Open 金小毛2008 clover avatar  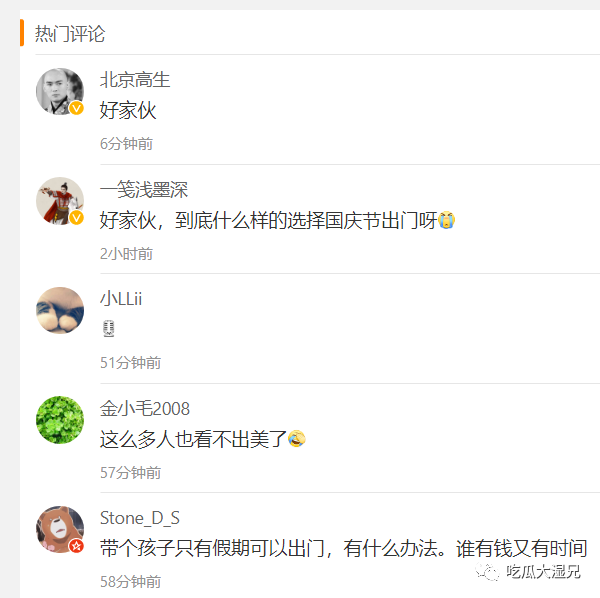pos(60,420)
